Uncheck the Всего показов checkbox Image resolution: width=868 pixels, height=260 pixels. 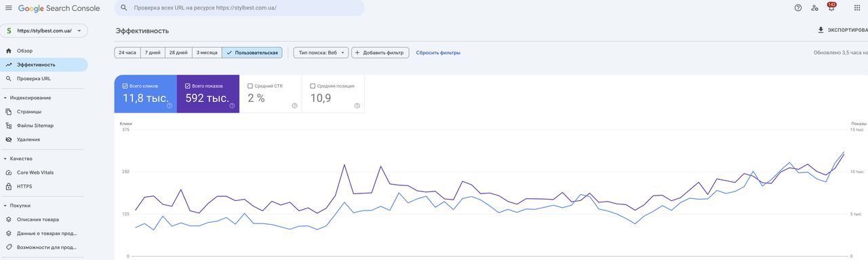[x=188, y=86]
